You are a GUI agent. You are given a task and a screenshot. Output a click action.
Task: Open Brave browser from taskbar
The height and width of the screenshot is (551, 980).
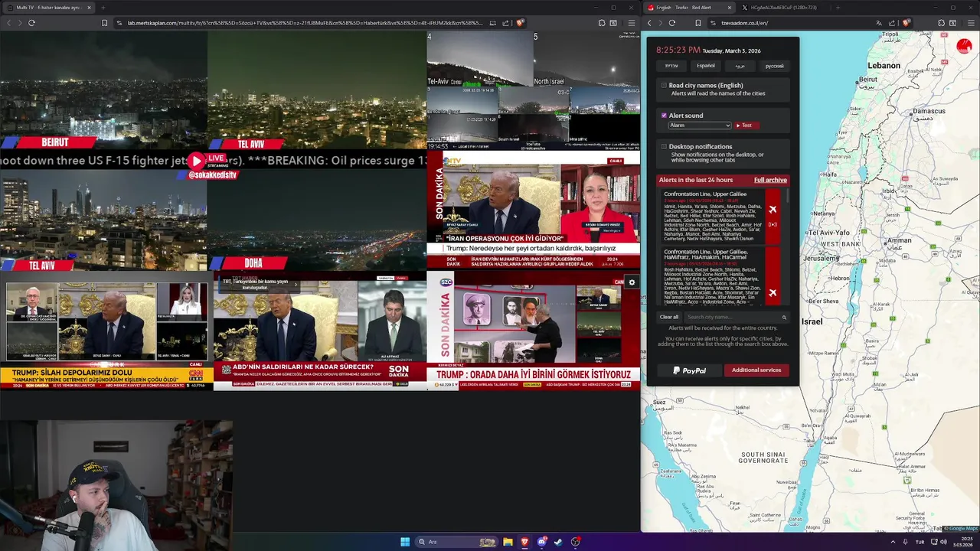(524, 542)
